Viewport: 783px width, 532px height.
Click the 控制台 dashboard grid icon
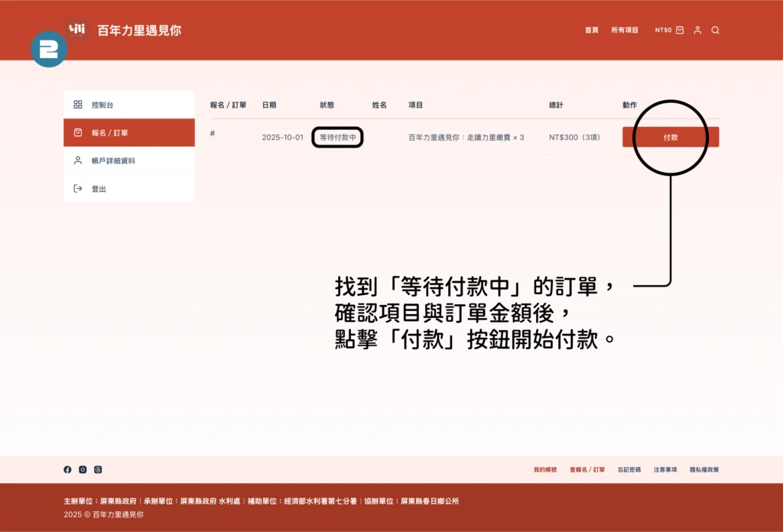pyautogui.click(x=77, y=105)
